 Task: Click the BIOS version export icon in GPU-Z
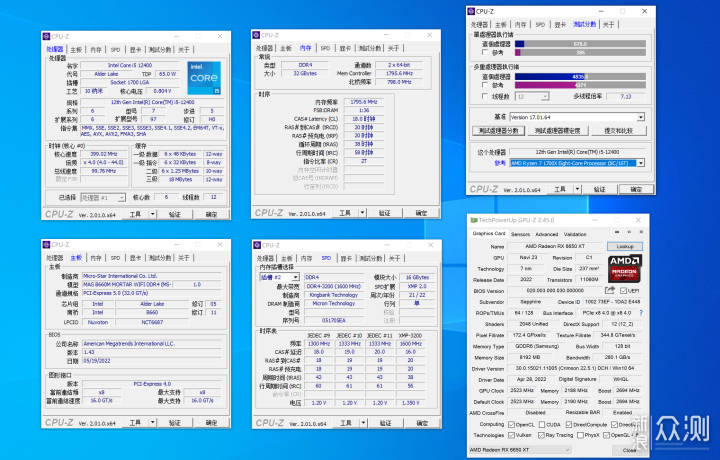[x=610, y=290]
